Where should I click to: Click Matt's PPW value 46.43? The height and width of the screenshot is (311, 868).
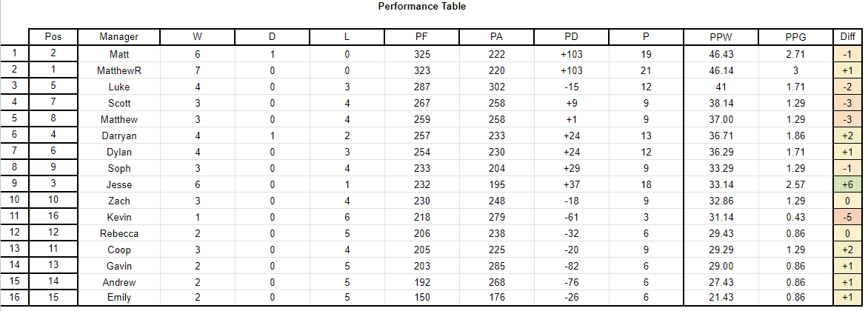click(x=721, y=54)
